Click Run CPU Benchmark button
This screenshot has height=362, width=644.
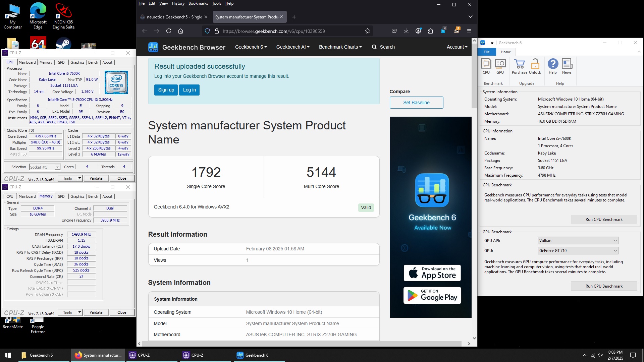point(604,220)
